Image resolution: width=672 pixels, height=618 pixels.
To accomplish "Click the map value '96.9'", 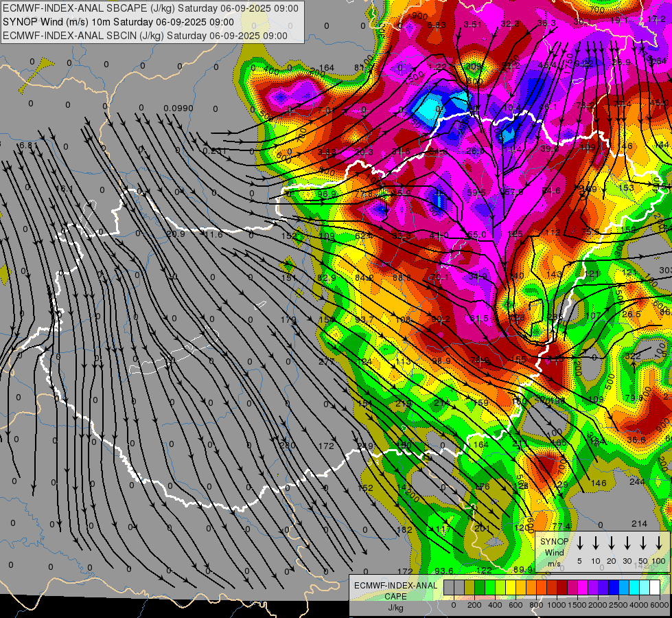I will click(x=327, y=194).
